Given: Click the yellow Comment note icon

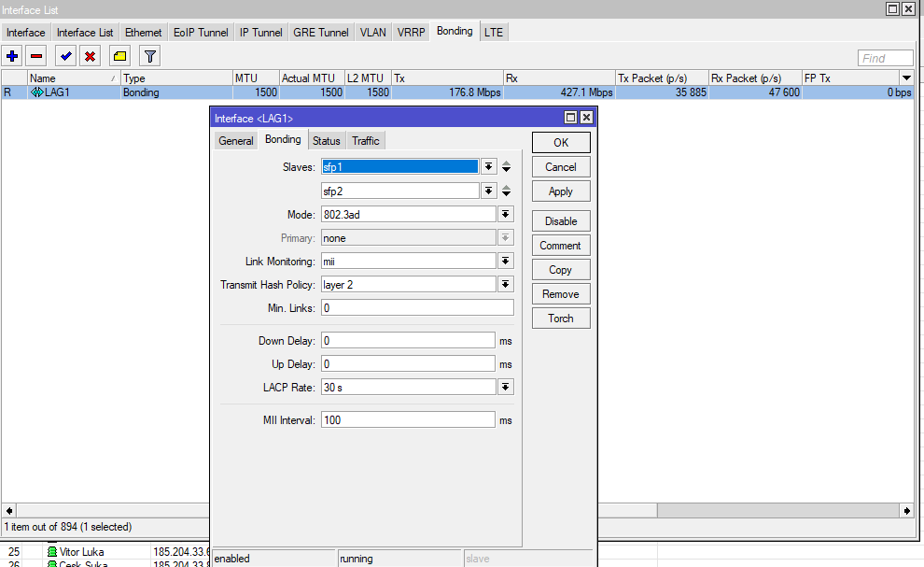Looking at the screenshot, I should (119, 56).
